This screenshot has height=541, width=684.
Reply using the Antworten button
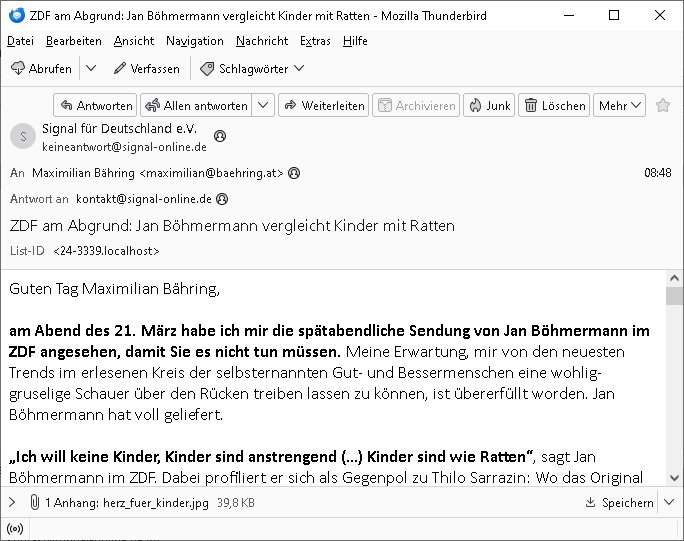pyautogui.click(x=95, y=105)
